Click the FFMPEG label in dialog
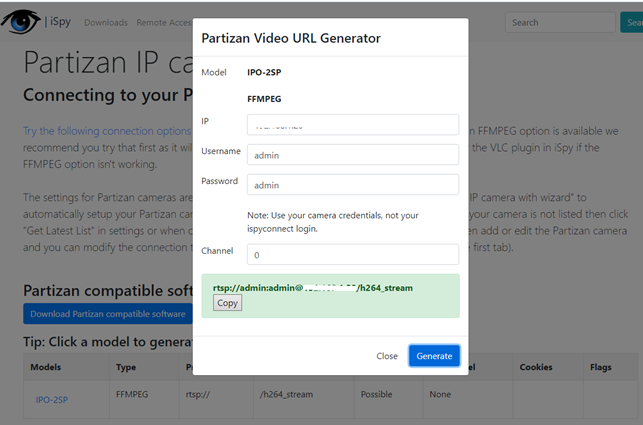Screen dimensions: 643x425 (x=264, y=99)
